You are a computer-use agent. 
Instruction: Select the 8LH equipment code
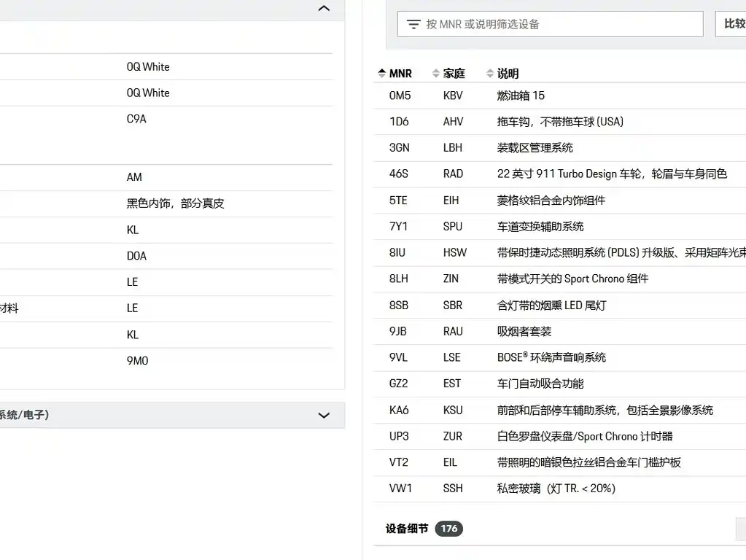pos(399,279)
